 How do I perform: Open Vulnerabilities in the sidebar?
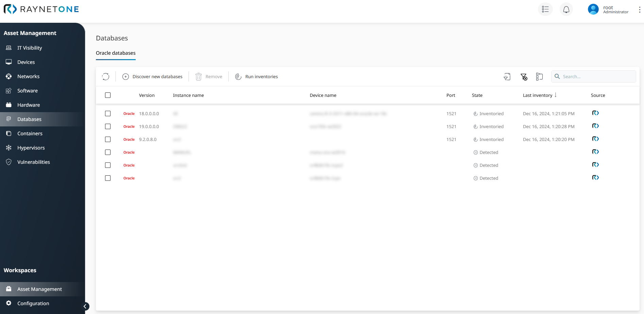click(x=33, y=162)
